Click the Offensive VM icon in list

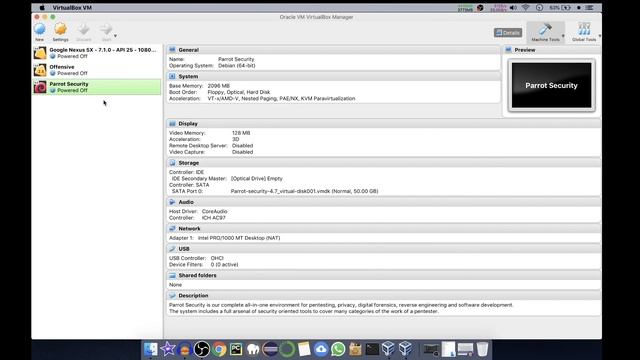(40, 70)
